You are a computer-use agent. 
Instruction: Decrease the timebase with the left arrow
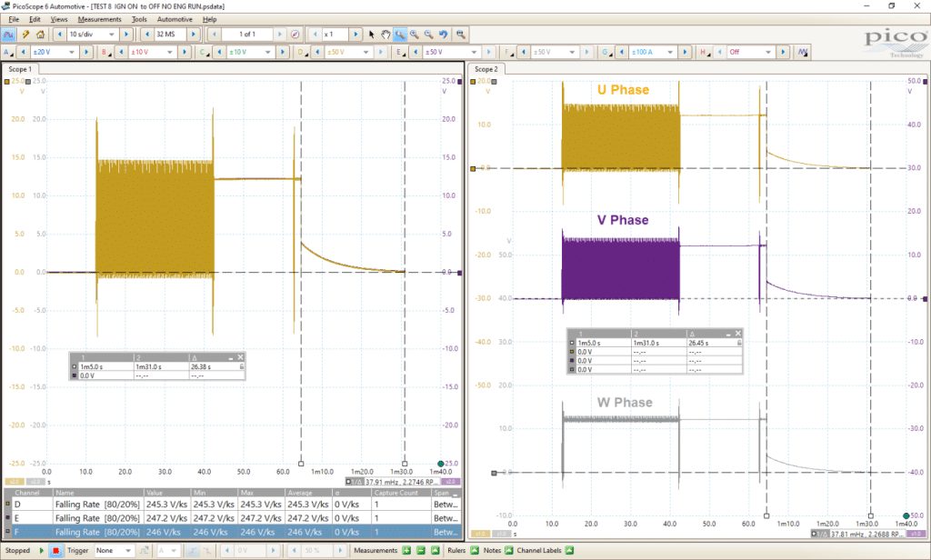pos(59,35)
